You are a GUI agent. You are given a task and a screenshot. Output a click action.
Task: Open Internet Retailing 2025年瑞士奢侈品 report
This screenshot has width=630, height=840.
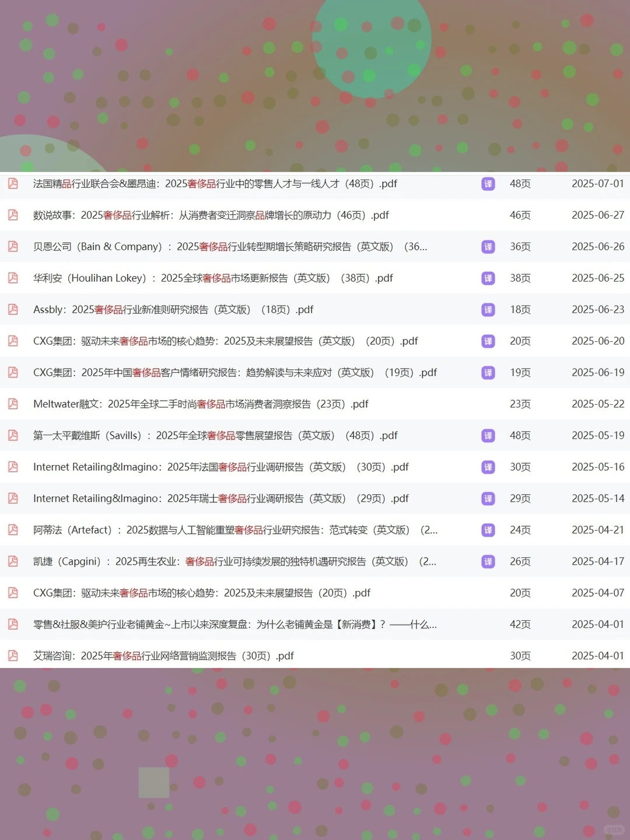(221, 499)
